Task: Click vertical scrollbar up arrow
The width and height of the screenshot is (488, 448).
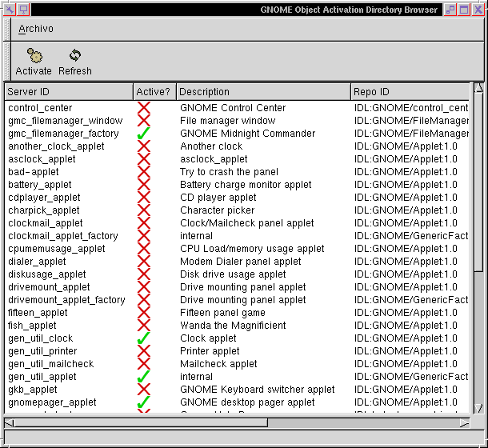Action: [x=479, y=88]
